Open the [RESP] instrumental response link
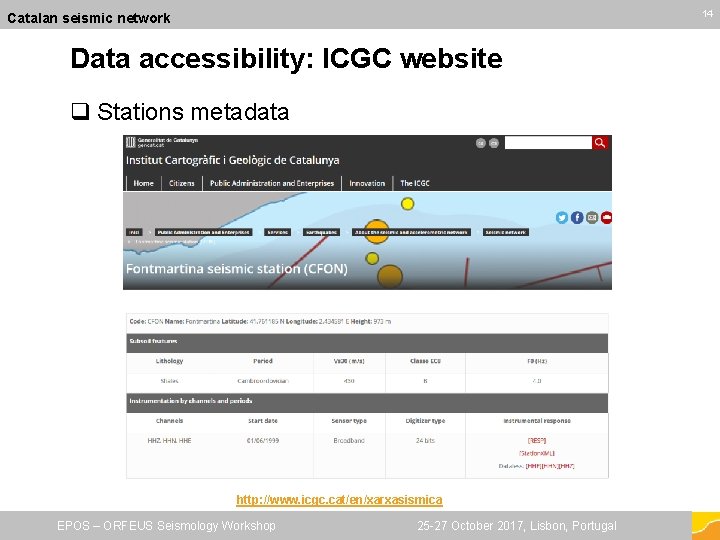 pyautogui.click(x=537, y=440)
